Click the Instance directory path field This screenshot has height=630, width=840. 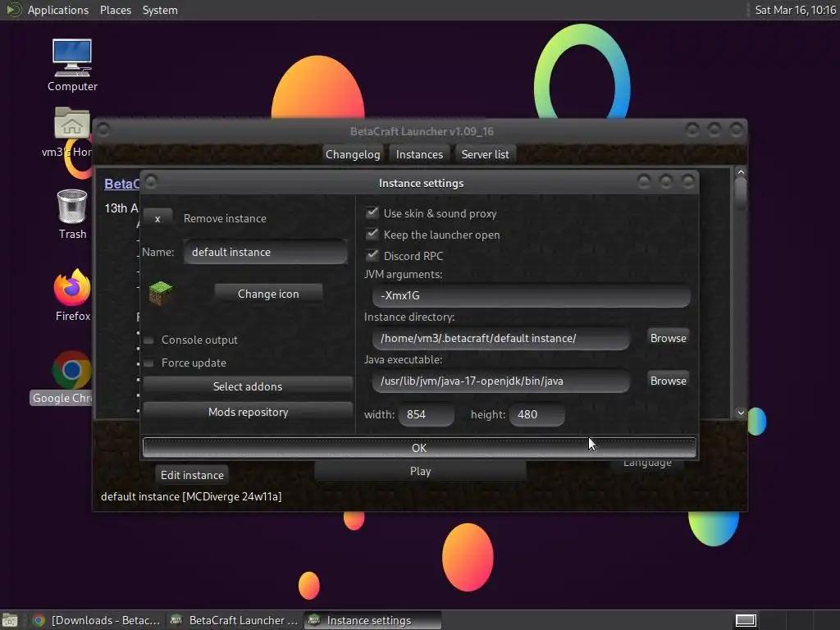pyautogui.click(x=500, y=338)
